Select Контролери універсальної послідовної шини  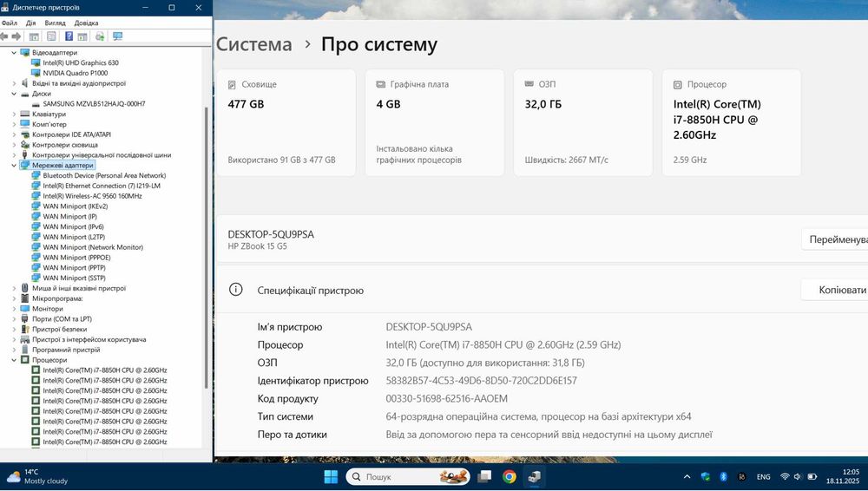(x=102, y=155)
